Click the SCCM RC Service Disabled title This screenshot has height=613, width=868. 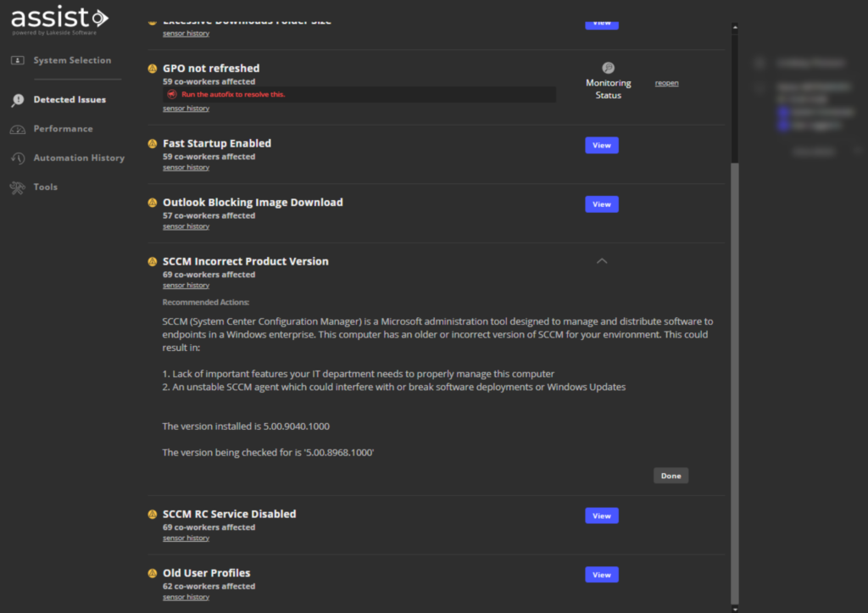click(229, 515)
